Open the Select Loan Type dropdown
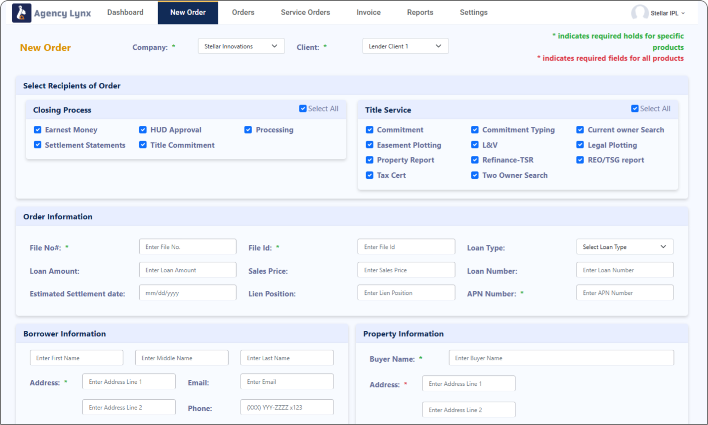 [624, 246]
